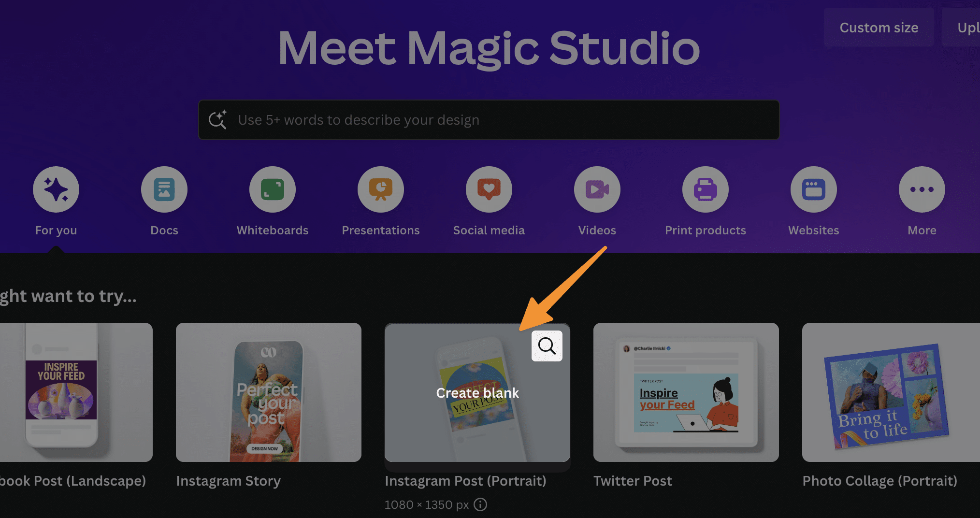This screenshot has height=518, width=980.
Task: Open the Websites category icon
Action: 813,189
